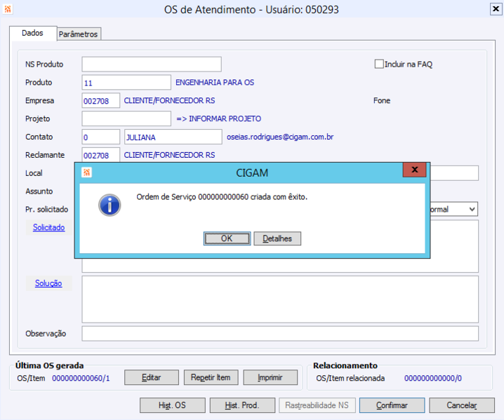
Task: Click the Editar button for last OS
Action: pyautogui.click(x=152, y=377)
